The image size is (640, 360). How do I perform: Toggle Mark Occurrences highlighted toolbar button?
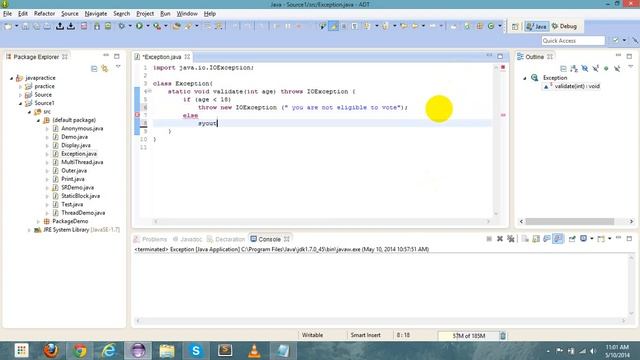coord(333,26)
